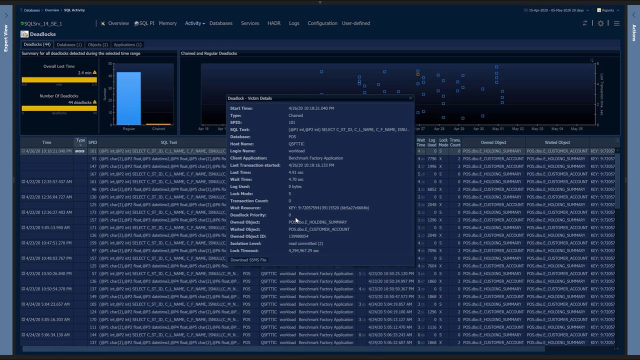This screenshot has height=360, width=640.
Task: Expand the Actions side panel arrow
Action: (634, 15)
